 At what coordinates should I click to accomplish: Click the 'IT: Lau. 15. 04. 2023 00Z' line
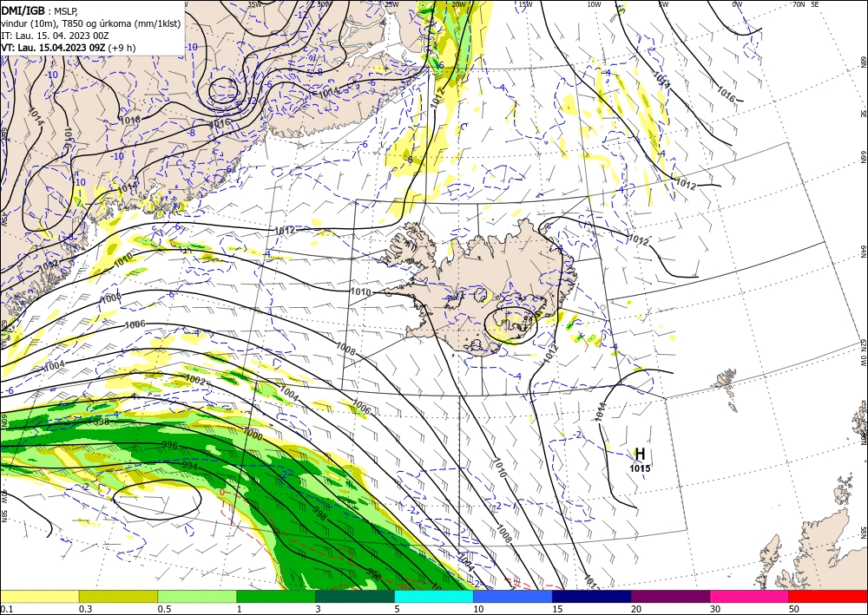point(55,36)
